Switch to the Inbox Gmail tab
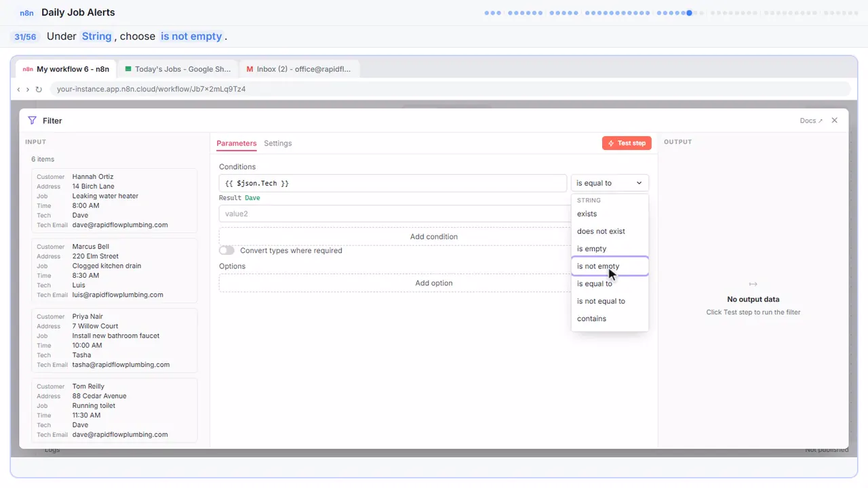This screenshot has height=488, width=868. pos(300,69)
